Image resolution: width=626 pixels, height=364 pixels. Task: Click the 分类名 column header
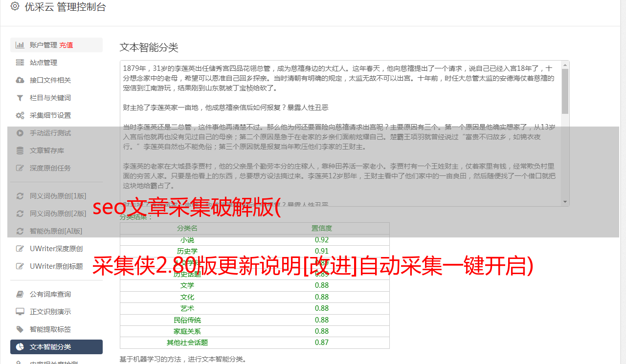coord(187,228)
